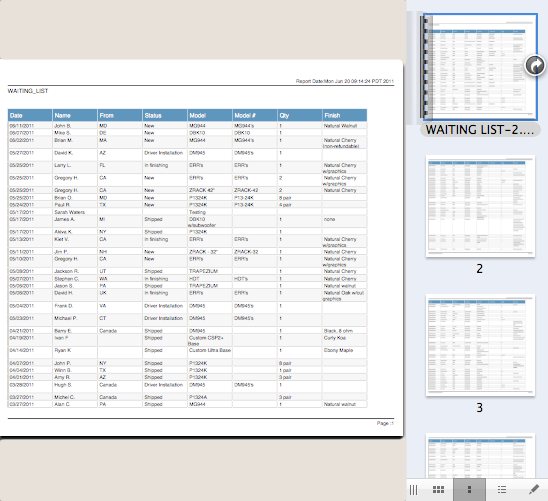Select the partially visible fourth page thumbnail
This screenshot has width=548, height=501.
(480, 456)
